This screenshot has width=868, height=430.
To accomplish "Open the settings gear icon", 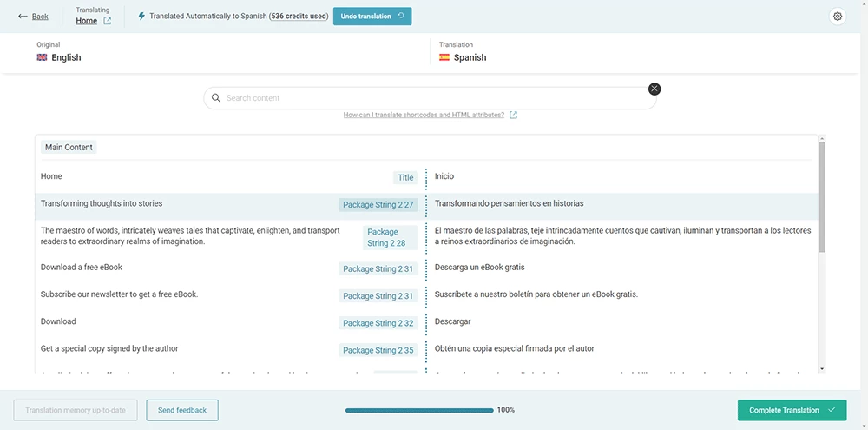I will pos(838,17).
